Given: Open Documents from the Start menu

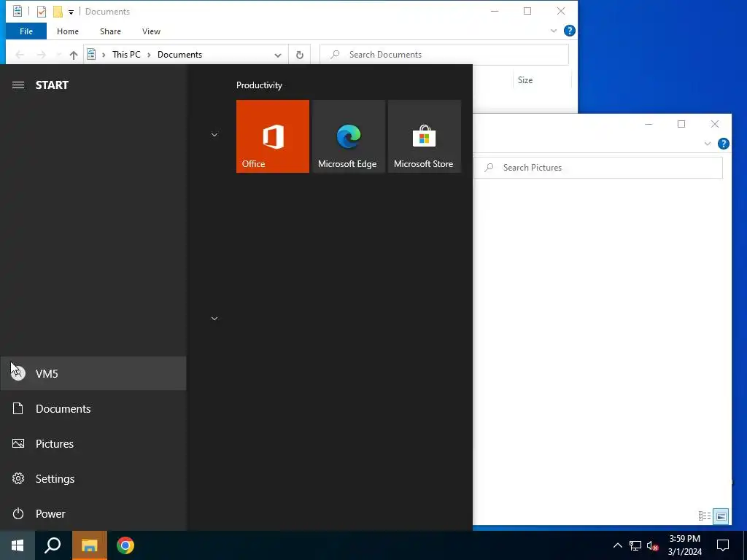Looking at the screenshot, I should [93, 408].
